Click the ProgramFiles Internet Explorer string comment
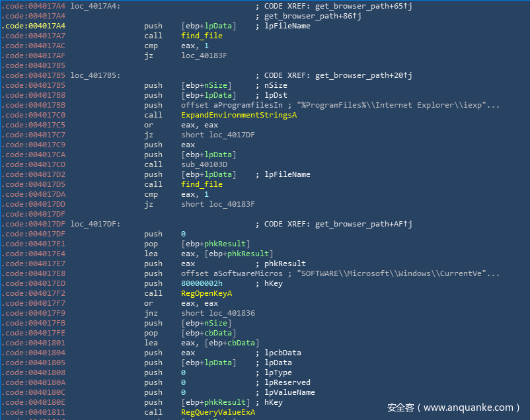The image size is (530, 420). click(x=398, y=105)
